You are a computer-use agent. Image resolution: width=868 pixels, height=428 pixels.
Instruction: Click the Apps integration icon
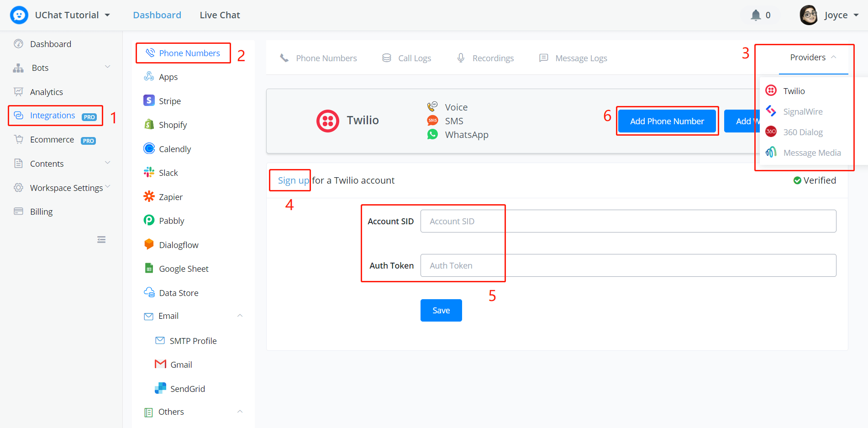149,76
